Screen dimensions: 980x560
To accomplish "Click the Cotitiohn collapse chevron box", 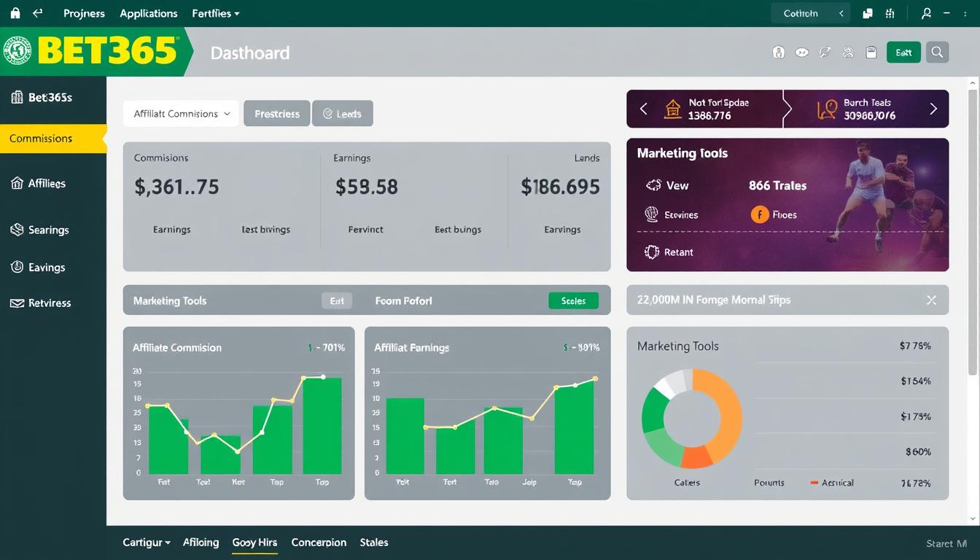I will [841, 13].
